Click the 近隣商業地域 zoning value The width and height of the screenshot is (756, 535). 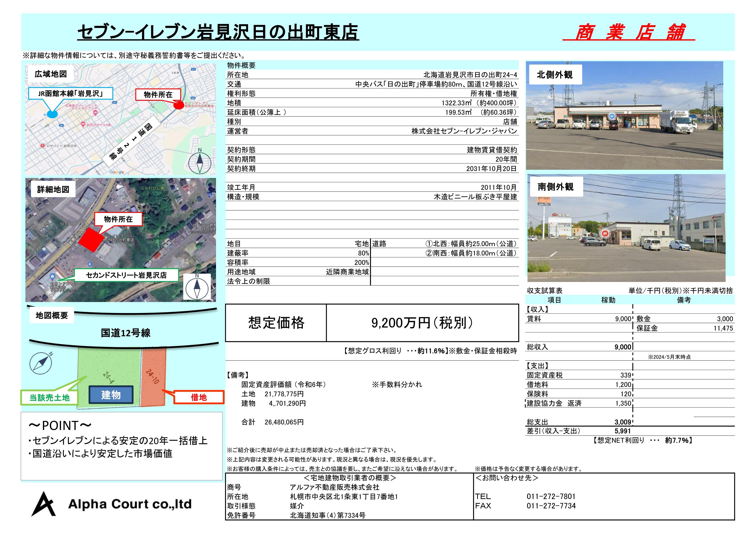347,272
